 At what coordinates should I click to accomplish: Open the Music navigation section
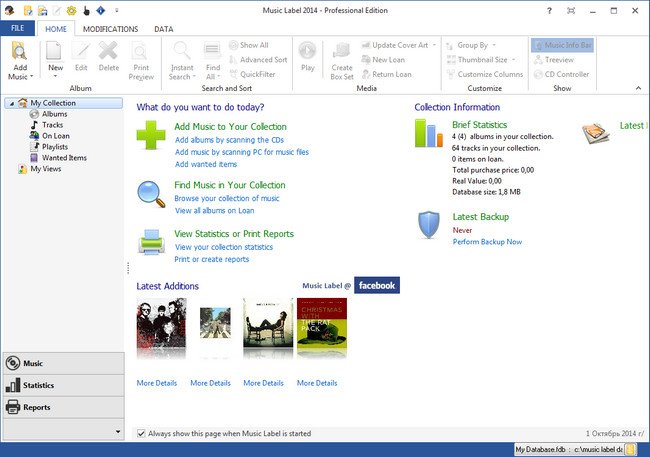point(63,363)
